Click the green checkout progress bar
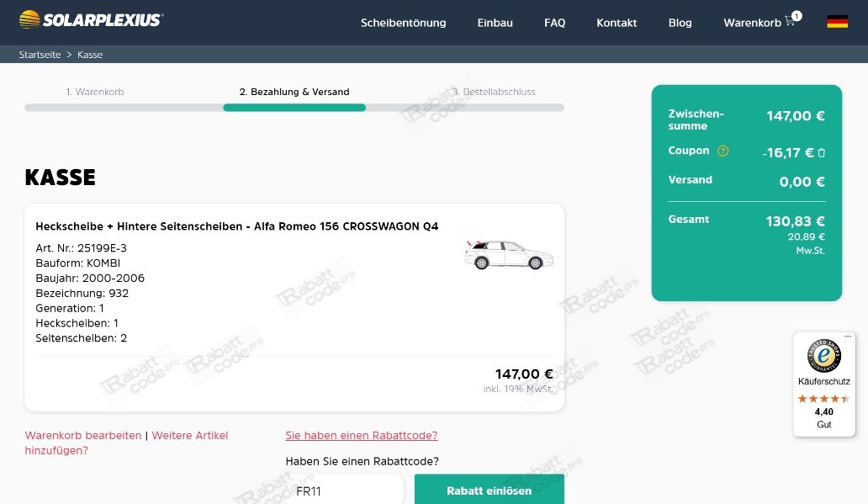This screenshot has width=868, height=504. (x=294, y=108)
